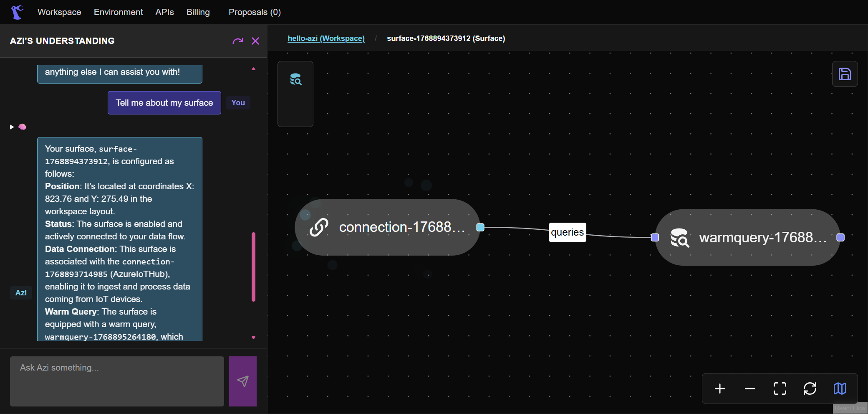Click the pink chat scrollbar thumb

click(253, 267)
